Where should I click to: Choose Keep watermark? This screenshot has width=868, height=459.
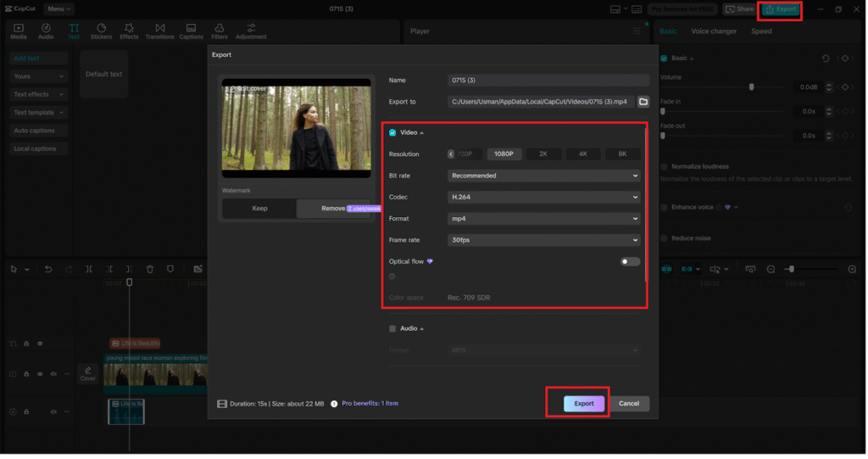point(259,209)
